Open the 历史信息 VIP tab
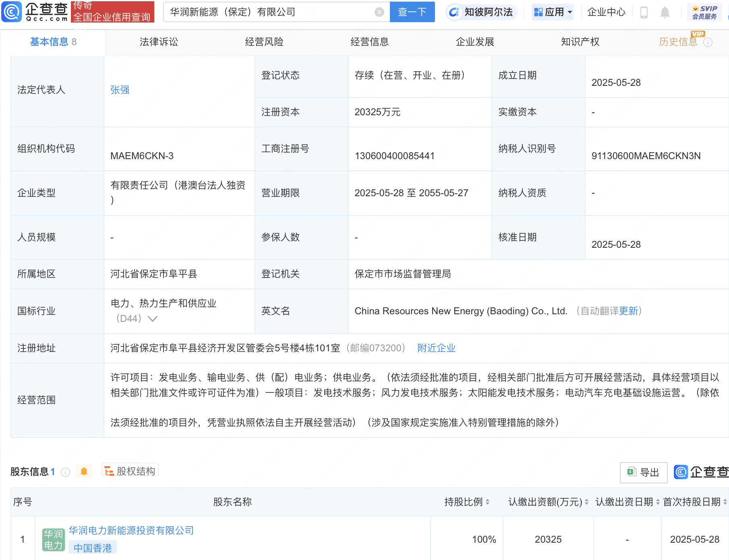Viewport: 729px width, 560px height. (678, 42)
